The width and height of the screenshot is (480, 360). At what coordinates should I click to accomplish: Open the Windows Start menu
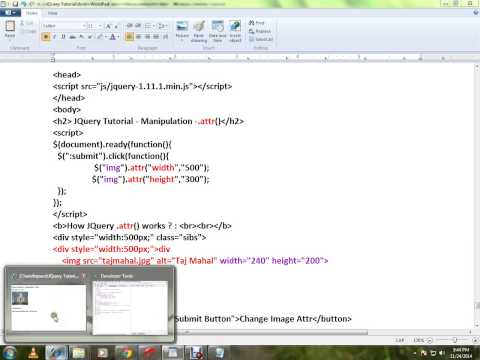[9, 353]
